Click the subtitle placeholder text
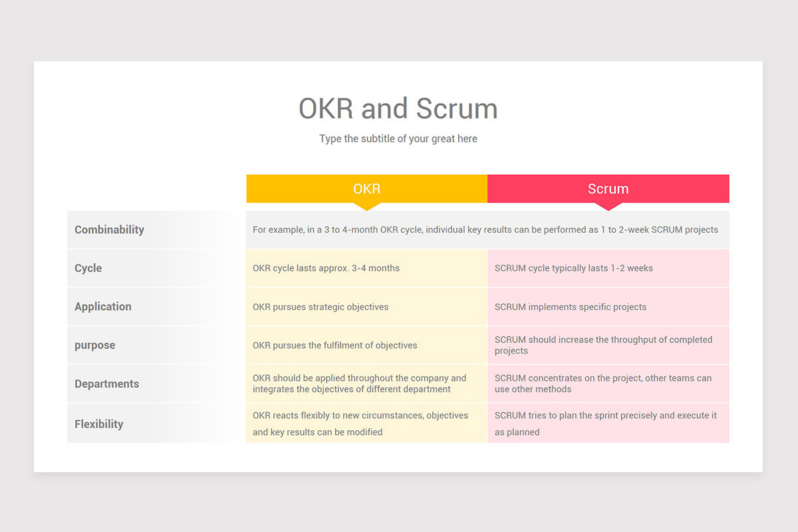The width and height of the screenshot is (798, 532). (x=398, y=138)
